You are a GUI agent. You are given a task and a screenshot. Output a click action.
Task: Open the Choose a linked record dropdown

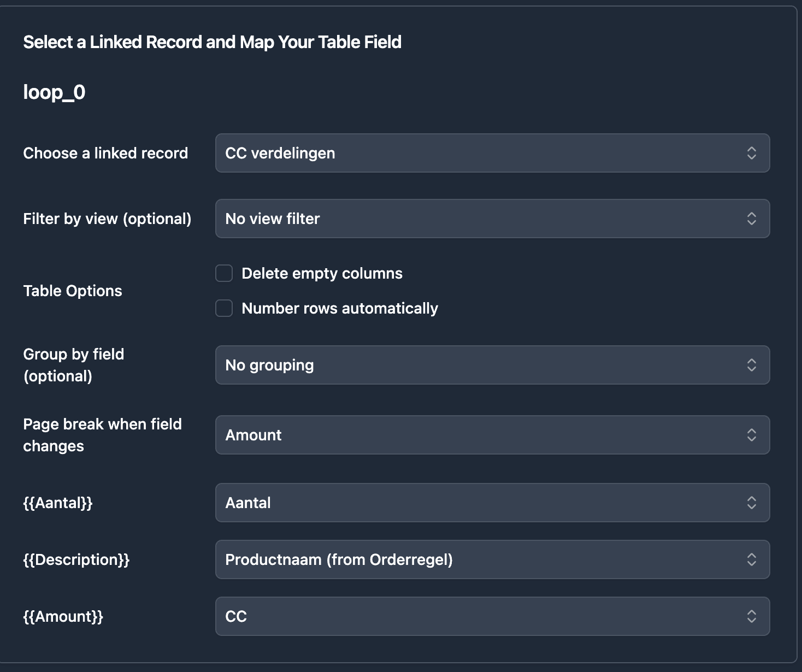click(x=492, y=154)
